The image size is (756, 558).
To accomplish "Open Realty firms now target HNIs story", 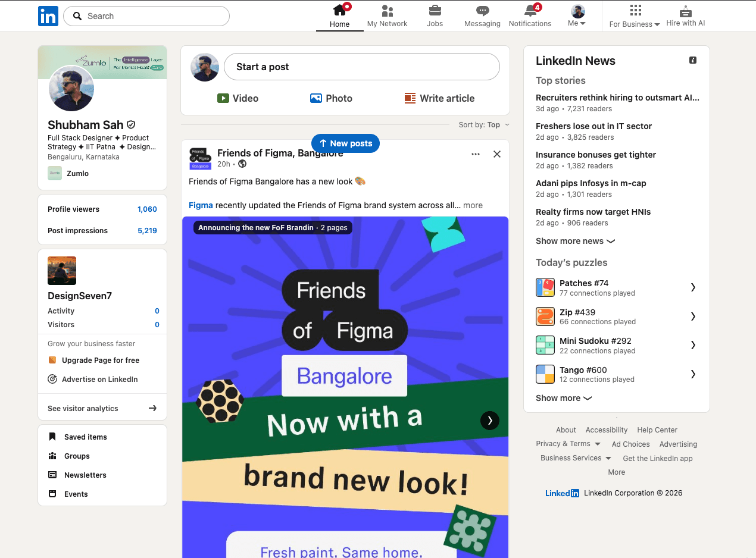I will click(x=593, y=212).
